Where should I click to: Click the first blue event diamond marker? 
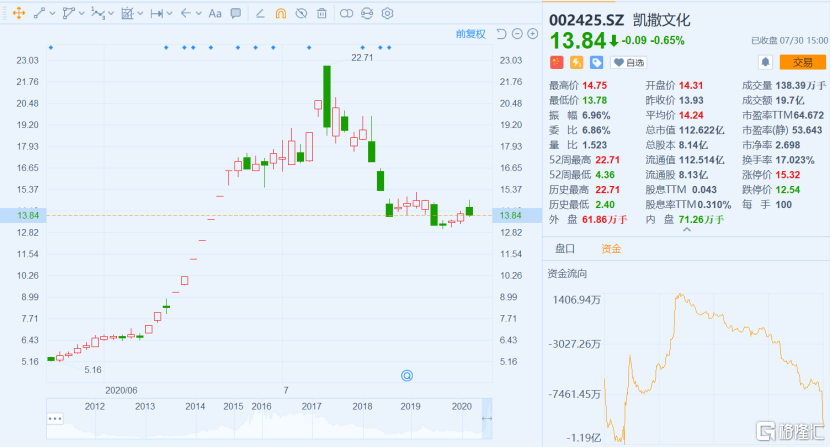[x=51, y=48]
